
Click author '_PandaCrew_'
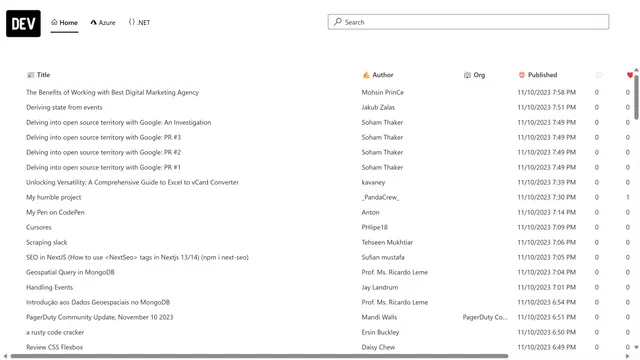point(380,197)
